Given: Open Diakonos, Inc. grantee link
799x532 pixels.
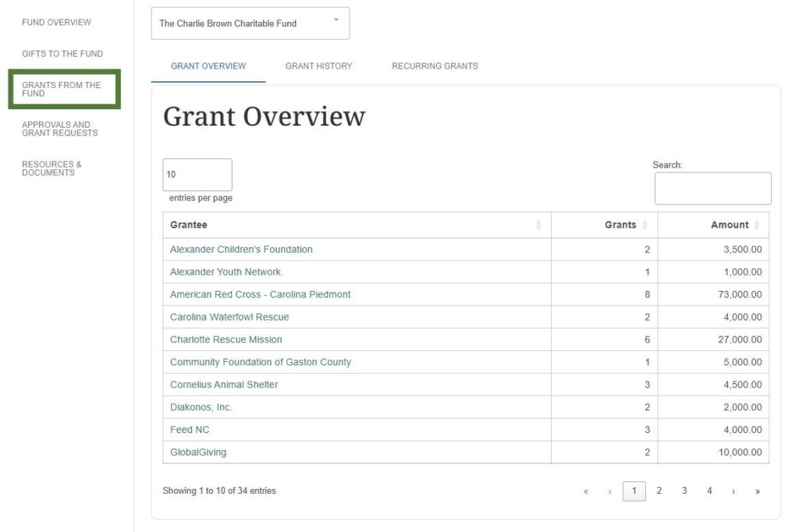Looking at the screenshot, I should tap(201, 407).
